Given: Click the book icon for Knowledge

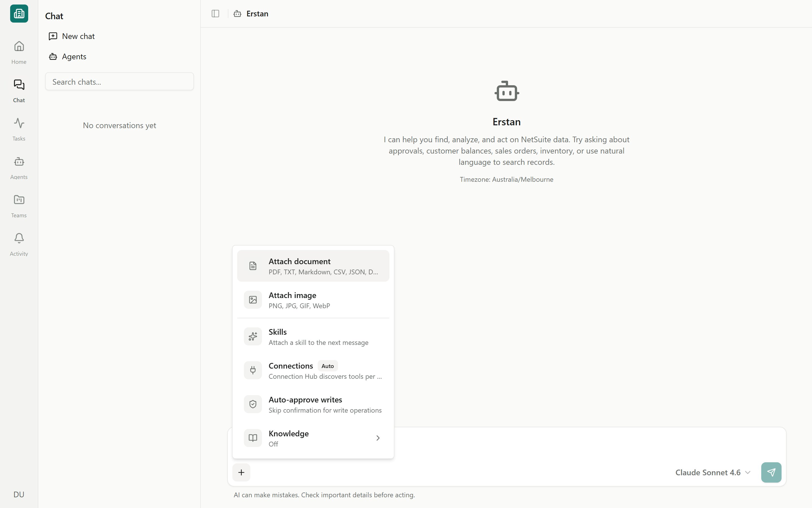Looking at the screenshot, I should click(253, 438).
